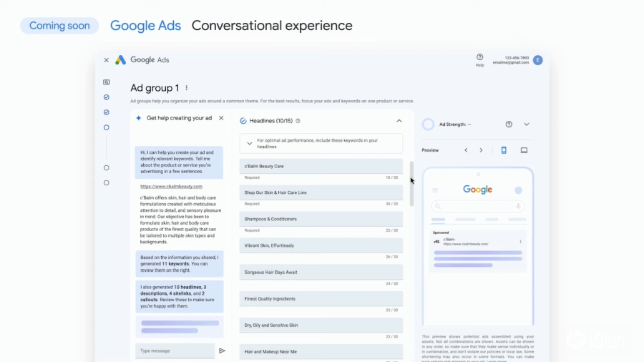This screenshot has width=644, height=362.
Task: Switch preview to desktop view
Action: tap(524, 150)
